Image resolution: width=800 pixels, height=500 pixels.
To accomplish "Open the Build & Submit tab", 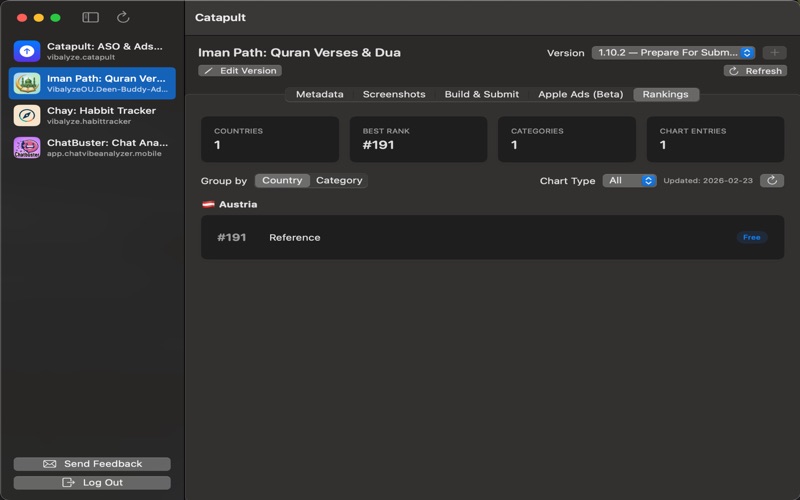I will pos(482,94).
